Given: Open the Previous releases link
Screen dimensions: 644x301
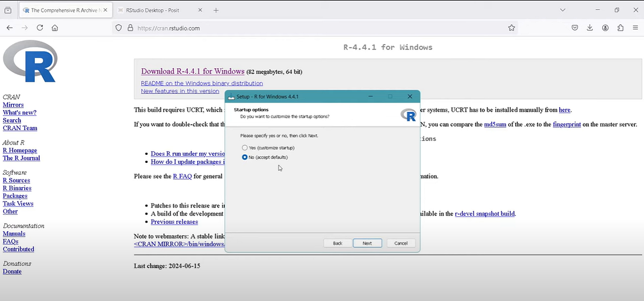Looking at the screenshot, I should tap(174, 221).
